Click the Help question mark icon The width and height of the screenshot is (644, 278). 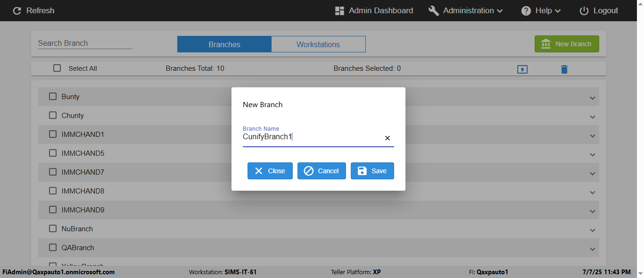[526, 10]
